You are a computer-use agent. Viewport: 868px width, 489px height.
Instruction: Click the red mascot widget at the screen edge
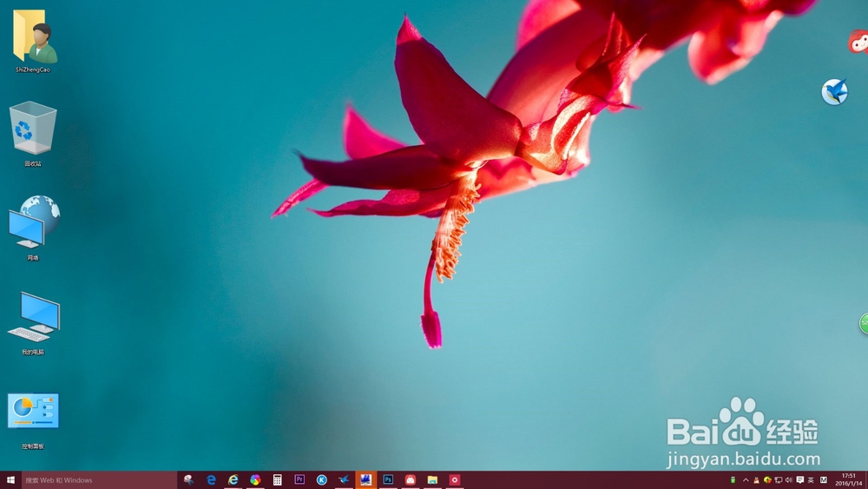(858, 42)
